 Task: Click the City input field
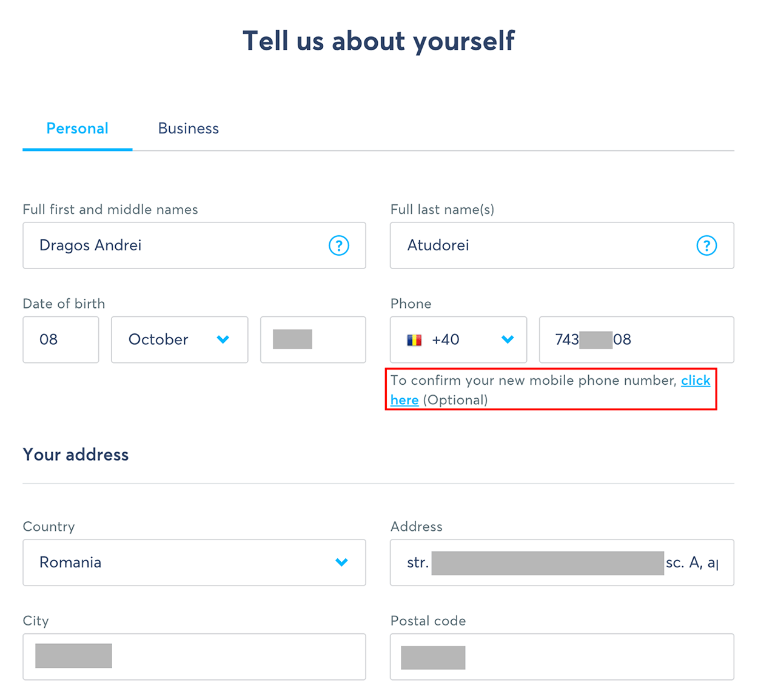pyautogui.click(x=194, y=657)
